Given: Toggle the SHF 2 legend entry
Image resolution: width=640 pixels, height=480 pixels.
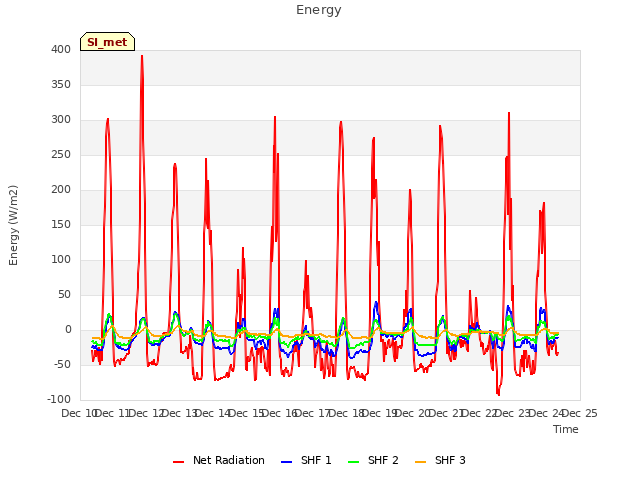Looking at the screenshot, I should pos(373,460).
